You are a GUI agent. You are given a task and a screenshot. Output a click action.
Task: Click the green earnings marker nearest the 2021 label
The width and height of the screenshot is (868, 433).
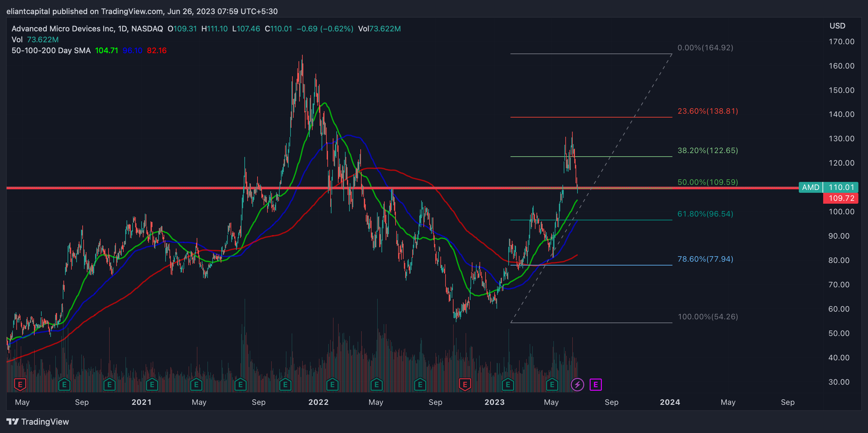point(152,384)
